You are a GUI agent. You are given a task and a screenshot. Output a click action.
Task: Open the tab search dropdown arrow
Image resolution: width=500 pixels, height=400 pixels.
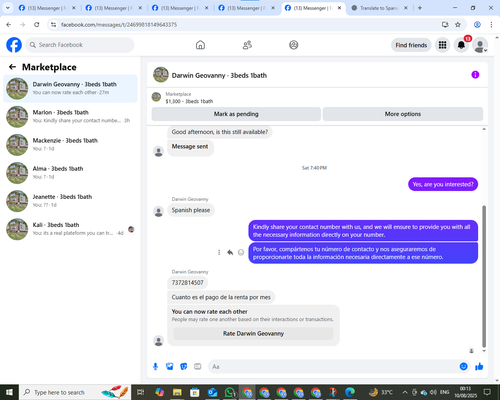coord(7,8)
